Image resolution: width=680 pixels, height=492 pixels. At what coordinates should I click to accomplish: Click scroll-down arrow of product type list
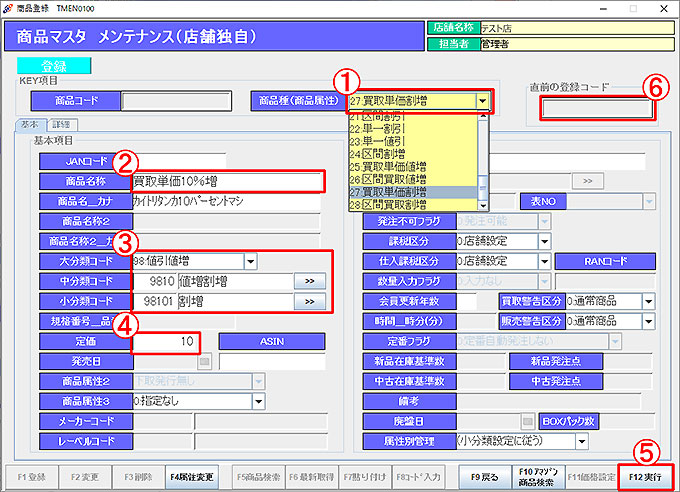pyautogui.click(x=483, y=206)
